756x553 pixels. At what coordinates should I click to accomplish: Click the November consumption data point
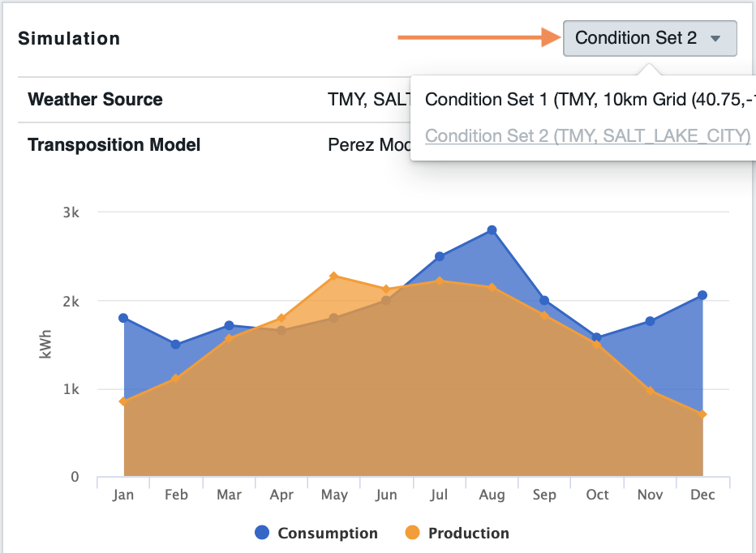click(x=650, y=321)
